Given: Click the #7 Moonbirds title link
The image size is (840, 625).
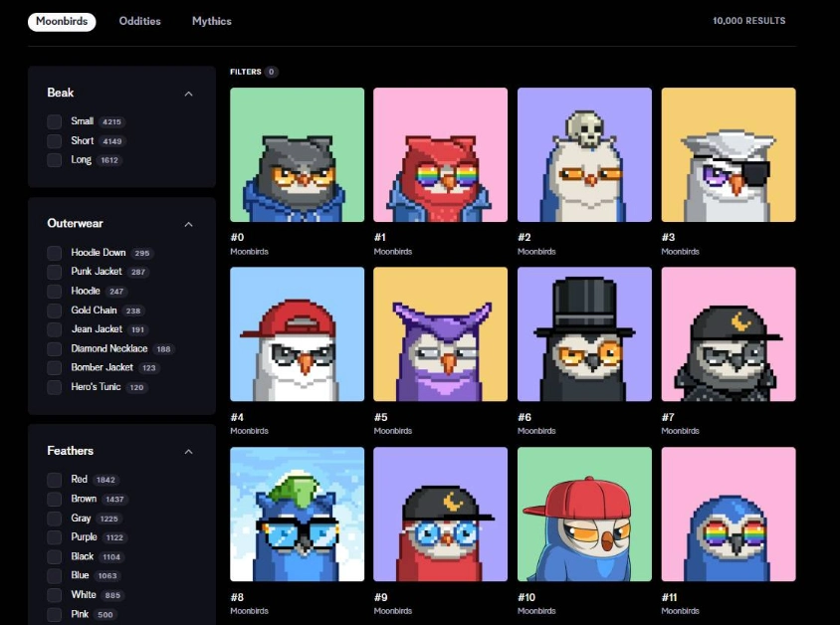Looking at the screenshot, I should click(668, 417).
